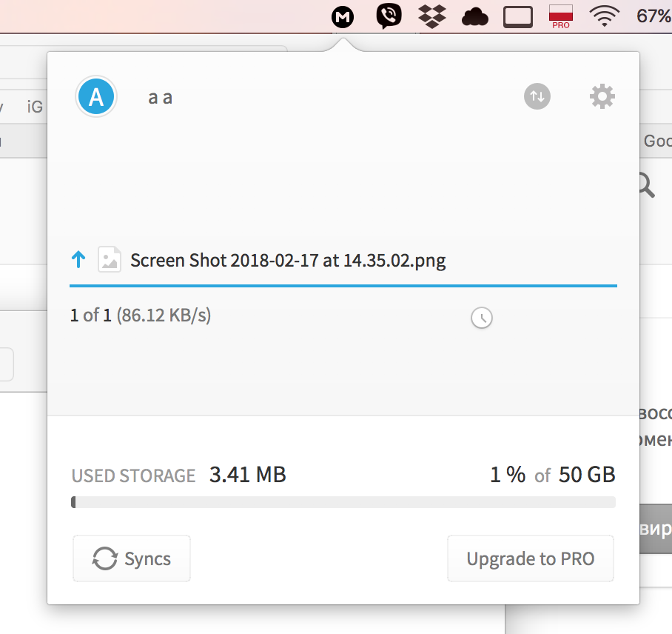Click the account name "a a"
Image resolution: width=672 pixels, height=634 pixels.
tap(160, 97)
